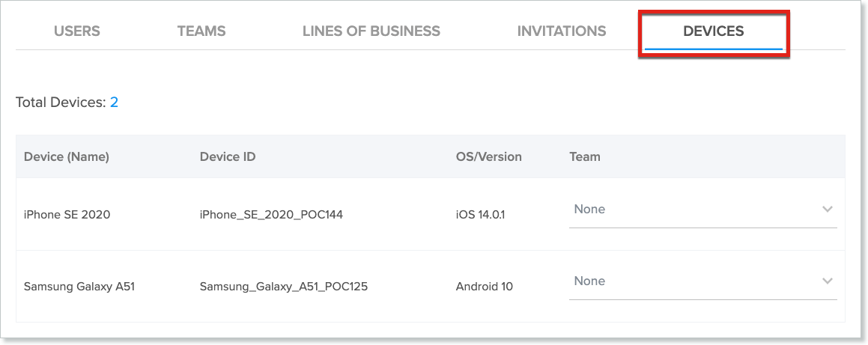Open the TEAMS tab
The height and width of the screenshot is (345, 868).
point(201,31)
